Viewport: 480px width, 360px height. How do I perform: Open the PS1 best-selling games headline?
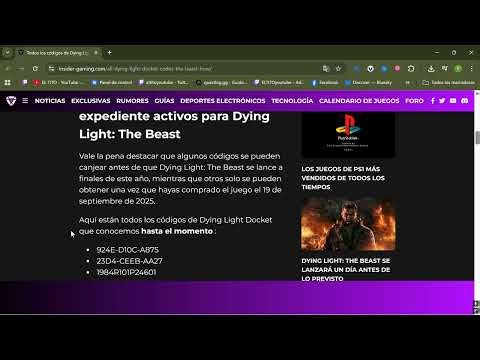tap(343, 178)
